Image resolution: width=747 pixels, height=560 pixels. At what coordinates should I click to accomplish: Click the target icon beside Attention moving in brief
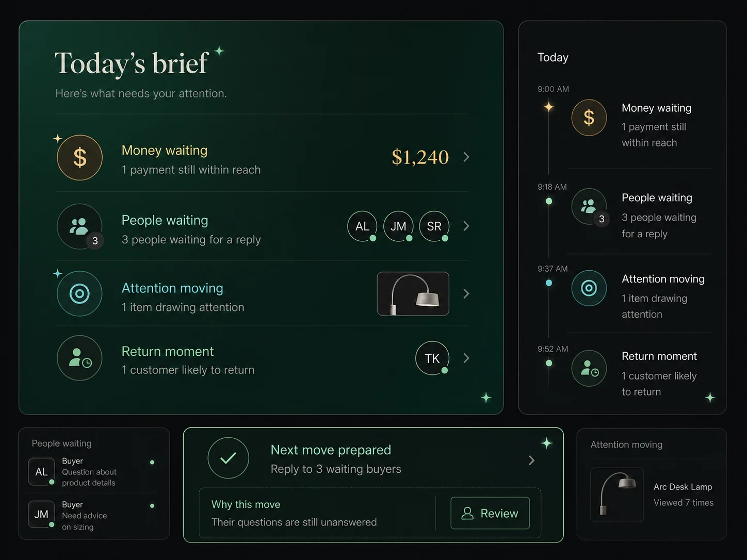(x=79, y=294)
